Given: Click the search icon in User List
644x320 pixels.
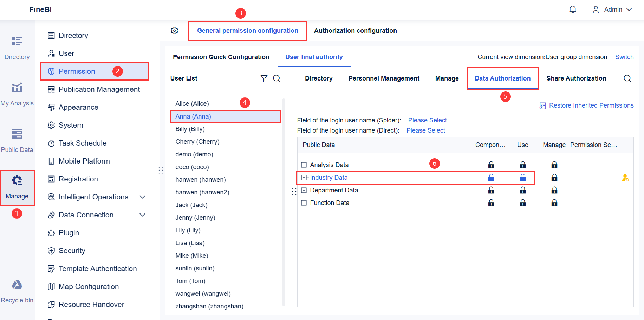Looking at the screenshot, I should (x=277, y=78).
